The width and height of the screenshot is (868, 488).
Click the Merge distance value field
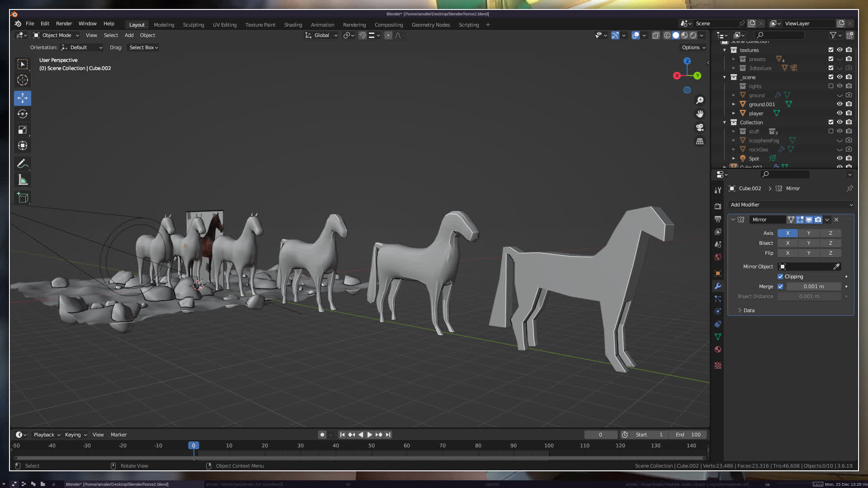click(x=813, y=286)
